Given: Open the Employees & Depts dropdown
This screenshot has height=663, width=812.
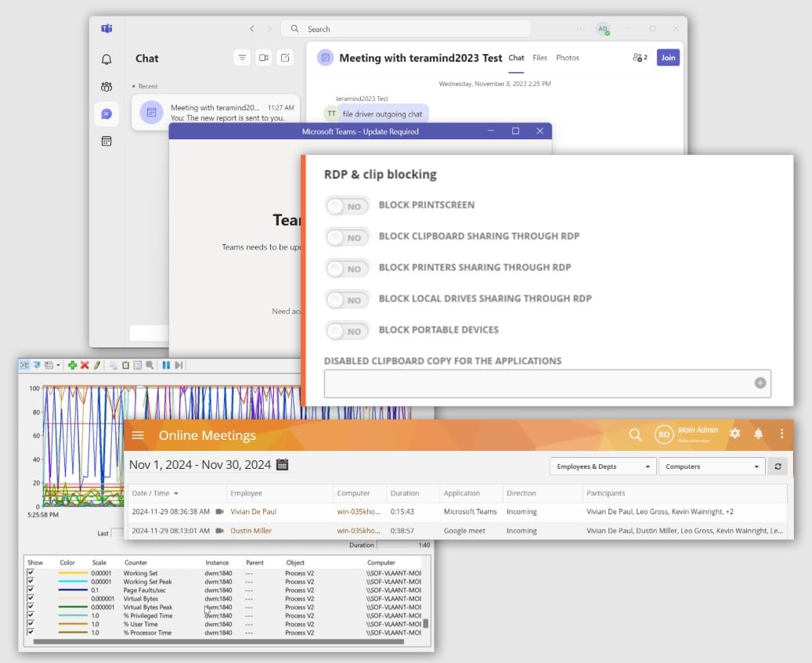Looking at the screenshot, I should click(x=603, y=467).
